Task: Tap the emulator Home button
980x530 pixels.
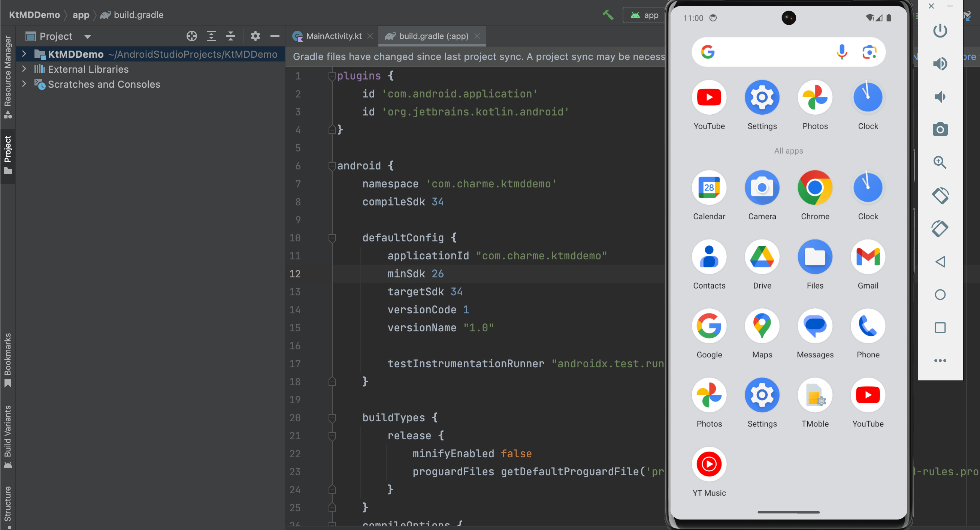Action: pos(941,294)
